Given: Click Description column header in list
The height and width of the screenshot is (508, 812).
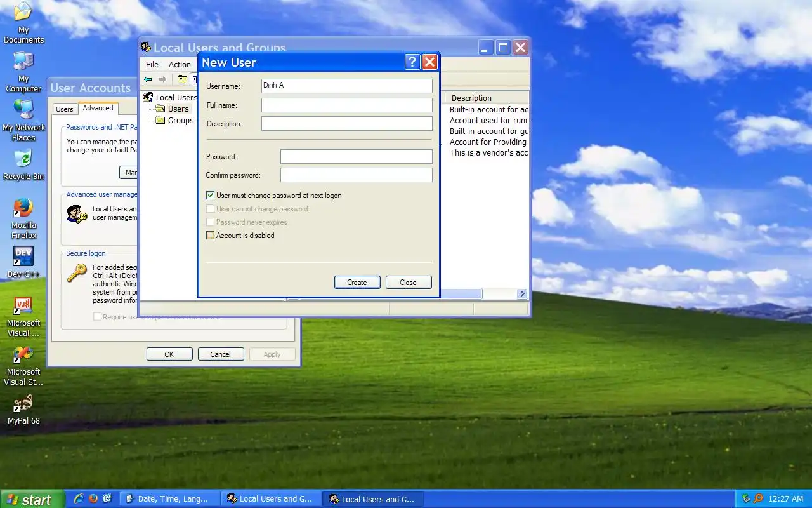Looking at the screenshot, I should click(487, 98).
